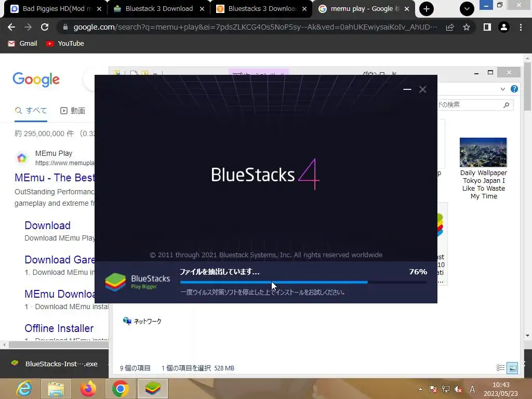The width and height of the screenshot is (532, 399).
Task: Open YouTube bookmark
Action: [65, 44]
